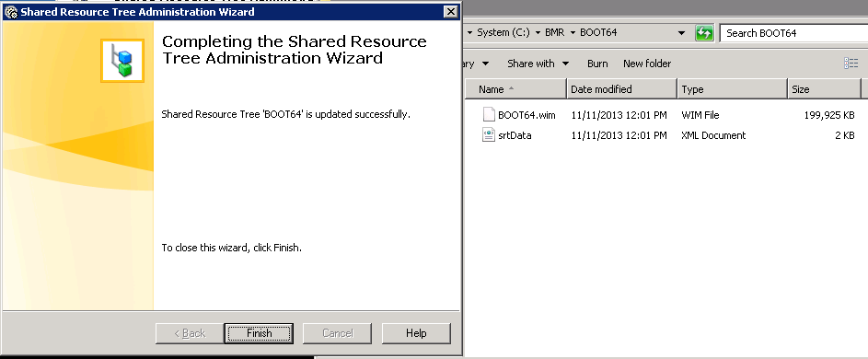Sort files by the Size column
Viewport: 868px width, 359px height.
pos(824,88)
